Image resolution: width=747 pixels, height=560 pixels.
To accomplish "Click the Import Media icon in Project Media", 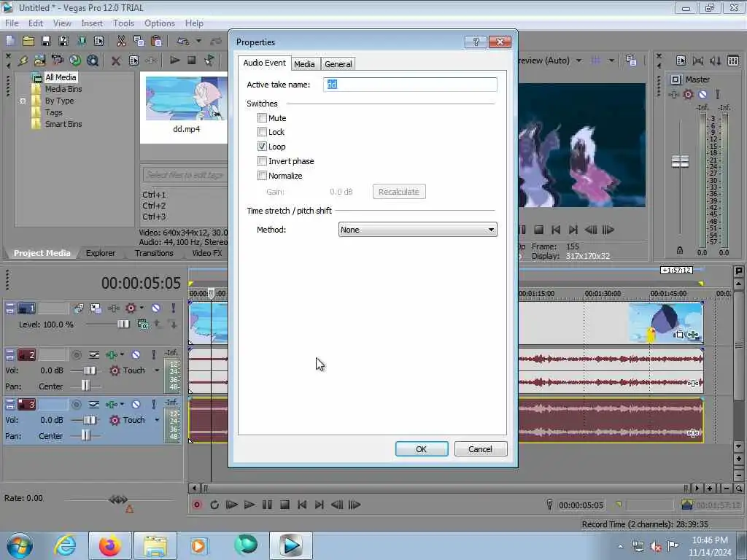I will [40, 61].
